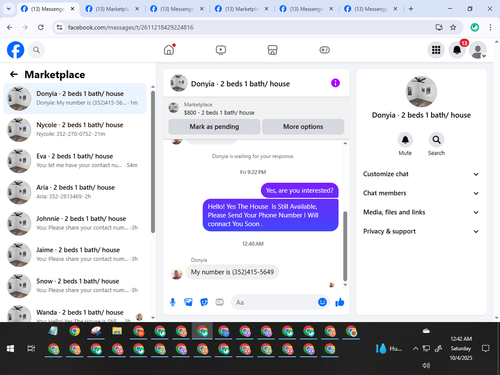
Task: Open Task View on the taskbar
Action: (31, 349)
